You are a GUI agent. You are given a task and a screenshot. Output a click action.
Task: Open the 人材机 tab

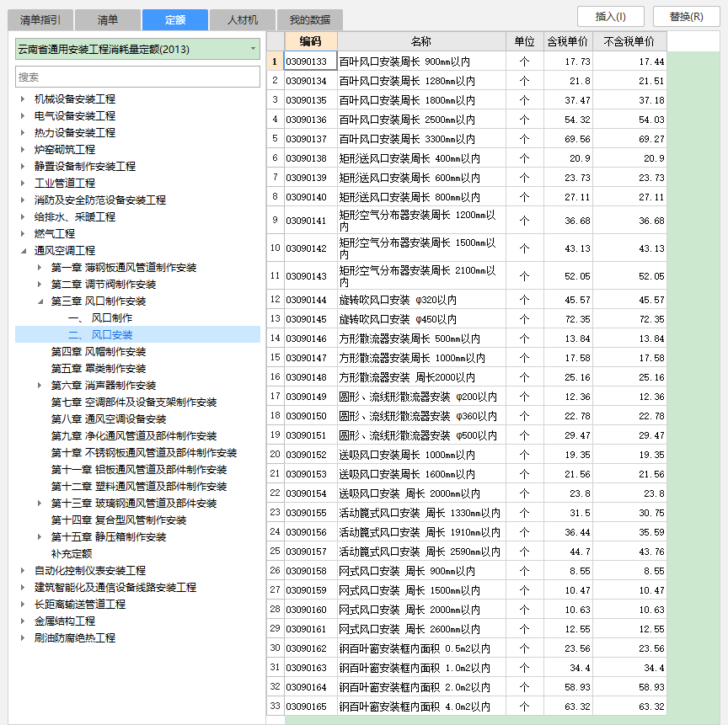pyautogui.click(x=242, y=20)
